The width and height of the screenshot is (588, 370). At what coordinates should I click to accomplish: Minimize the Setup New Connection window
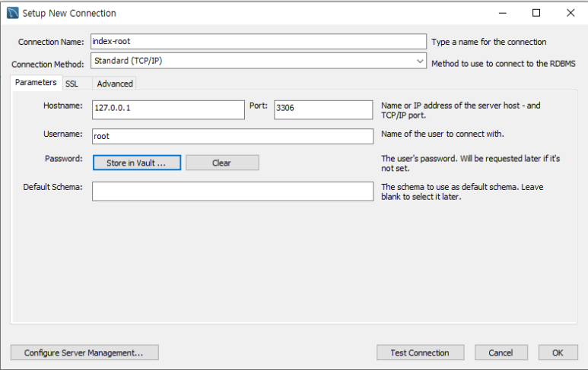coord(503,13)
